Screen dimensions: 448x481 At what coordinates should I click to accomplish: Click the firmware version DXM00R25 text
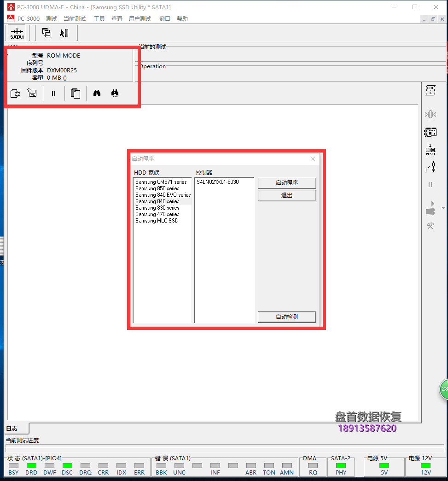pyautogui.click(x=62, y=70)
